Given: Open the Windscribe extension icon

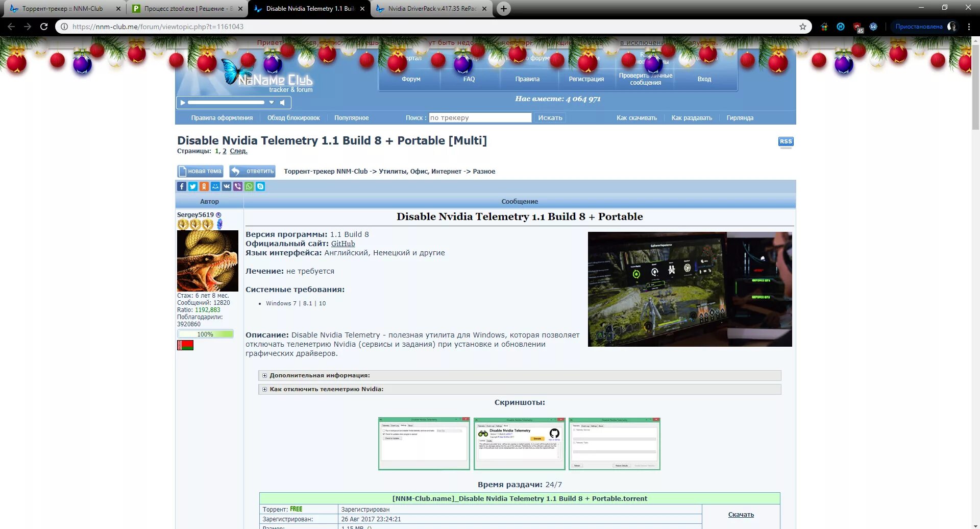Looking at the screenshot, I should pyautogui.click(x=873, y=27).
